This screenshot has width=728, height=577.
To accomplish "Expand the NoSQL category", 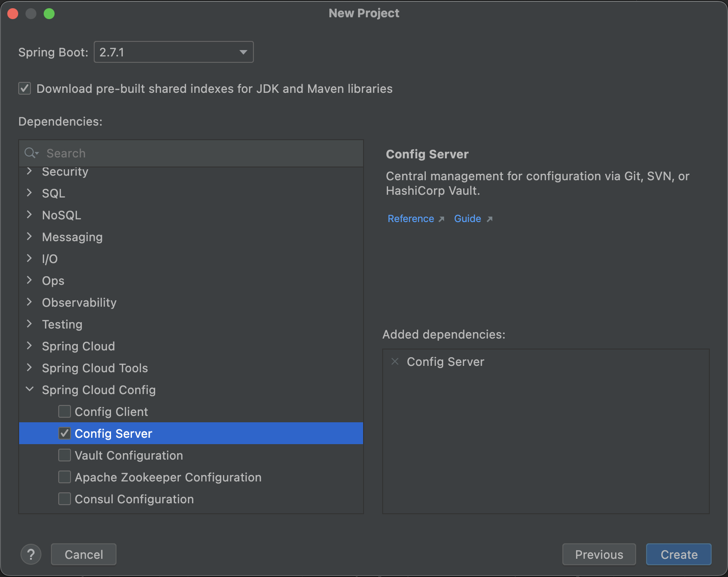I will click(30, 215).
